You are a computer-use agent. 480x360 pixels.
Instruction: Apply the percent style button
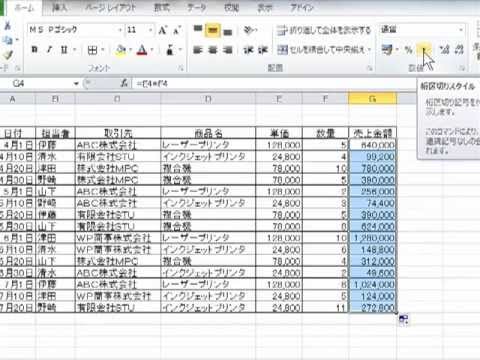(408, 50)
